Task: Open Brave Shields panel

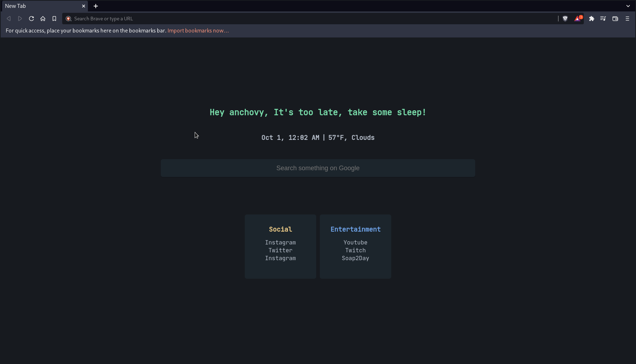Action: point(565,19)
